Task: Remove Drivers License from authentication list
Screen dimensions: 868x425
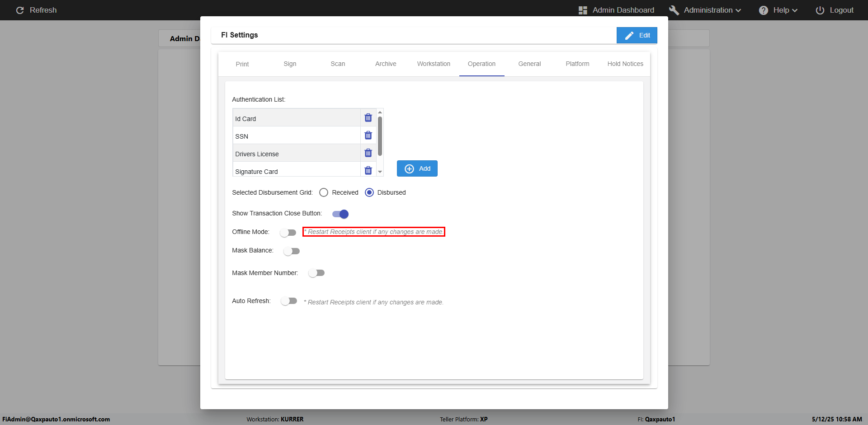Action: 368,153
